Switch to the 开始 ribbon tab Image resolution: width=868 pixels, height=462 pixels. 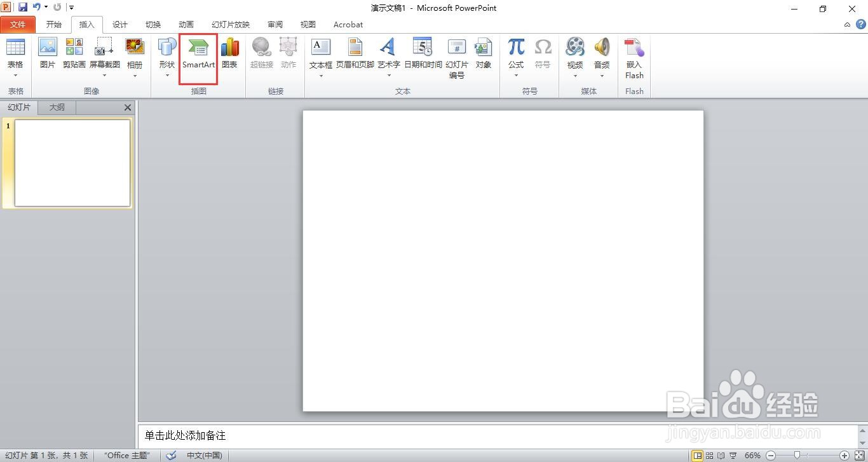pos(54,25)
